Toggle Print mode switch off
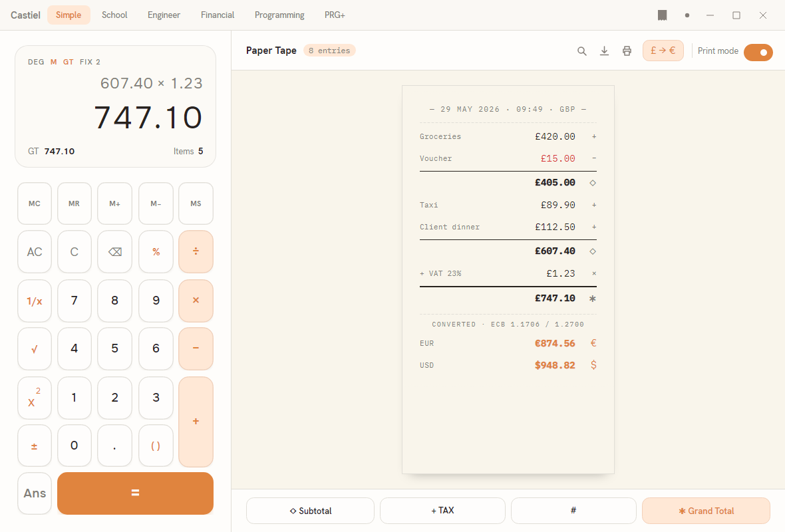Image resolution: width=785 pixels, height=532 pixels. 758,52
